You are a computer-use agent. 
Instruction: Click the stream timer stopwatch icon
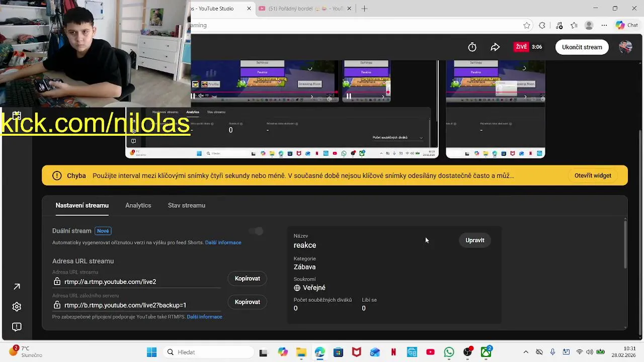[x=472, y=47]
